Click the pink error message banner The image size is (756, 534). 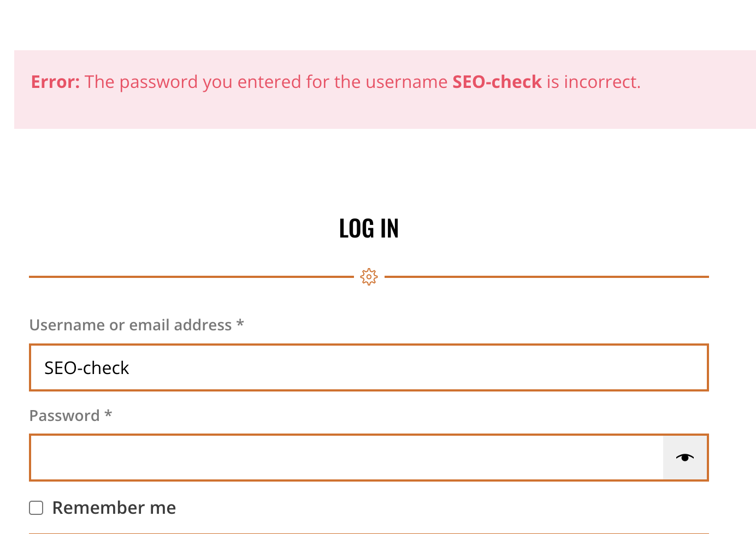click(x=385, y=90)
